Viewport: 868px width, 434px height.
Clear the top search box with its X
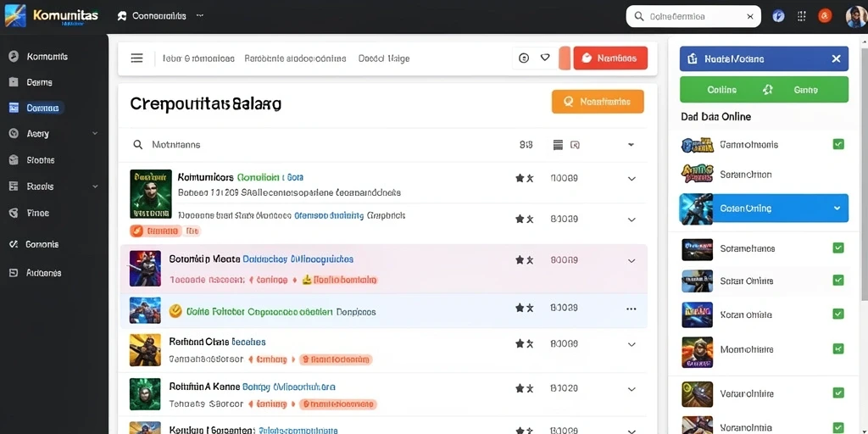750,17
